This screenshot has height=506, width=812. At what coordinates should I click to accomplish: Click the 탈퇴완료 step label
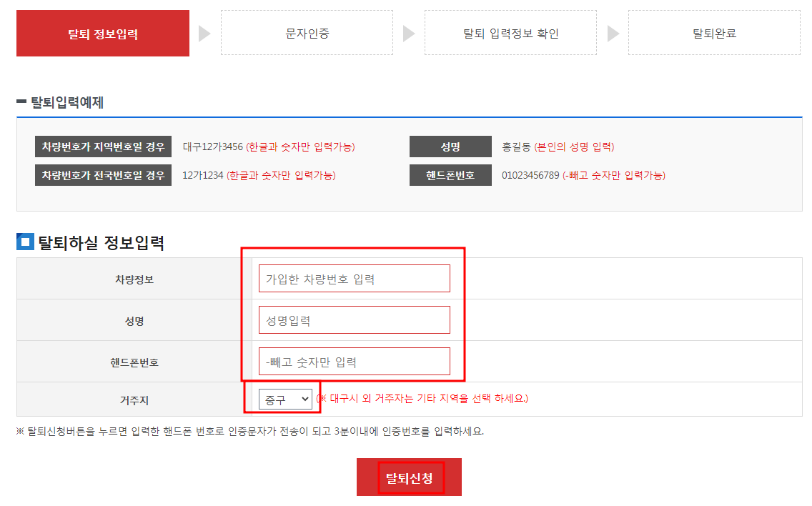pos(714,33)
